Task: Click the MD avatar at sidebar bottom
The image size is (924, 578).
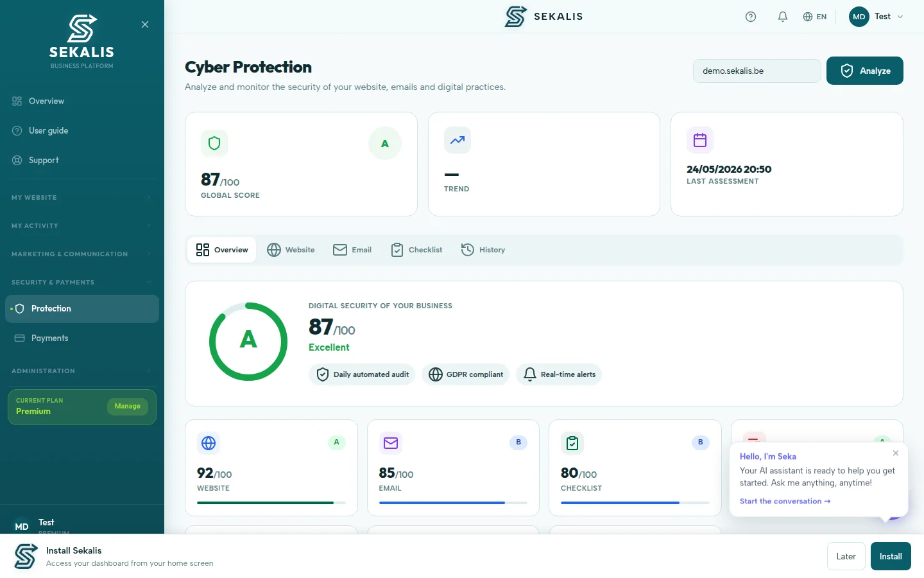Action: 22,527
